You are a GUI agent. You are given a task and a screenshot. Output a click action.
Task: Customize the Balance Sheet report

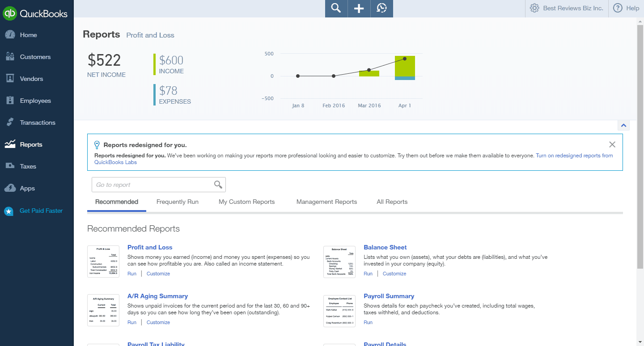pyautogui.click(x=394, y=273)
